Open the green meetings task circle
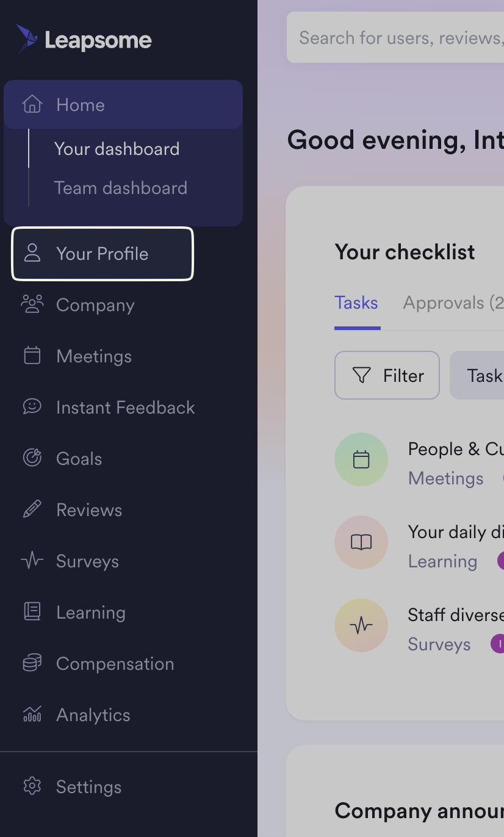 (361, 459)
